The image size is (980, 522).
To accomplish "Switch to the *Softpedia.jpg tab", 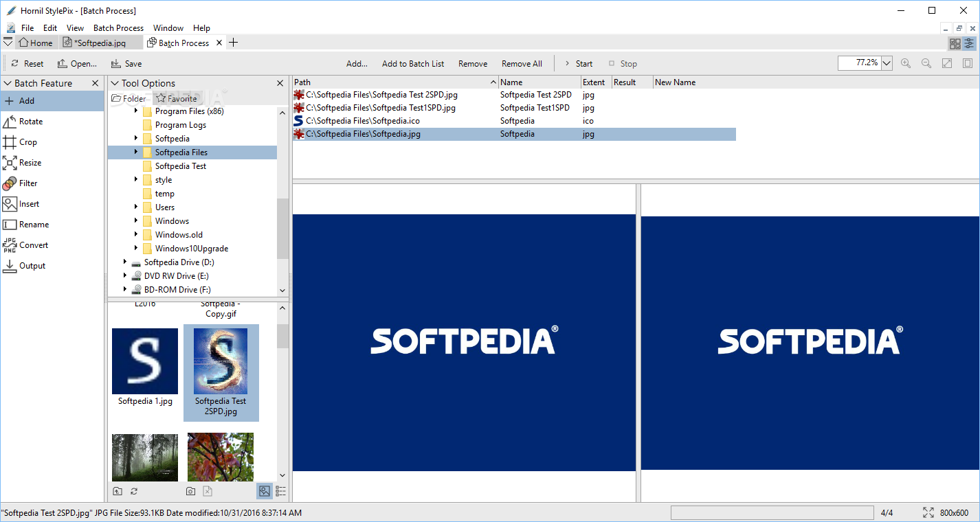I will click(x=102, y=43).
